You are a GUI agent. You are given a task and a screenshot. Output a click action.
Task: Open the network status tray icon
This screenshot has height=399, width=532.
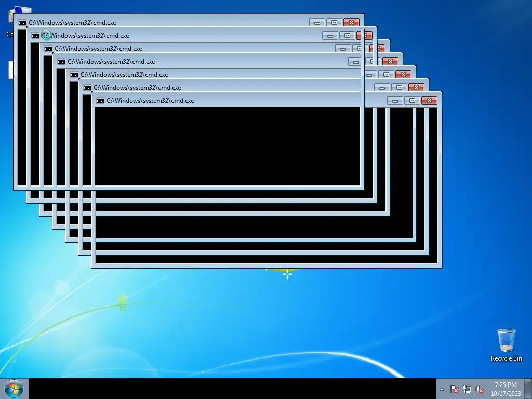[x=467, y=389]
